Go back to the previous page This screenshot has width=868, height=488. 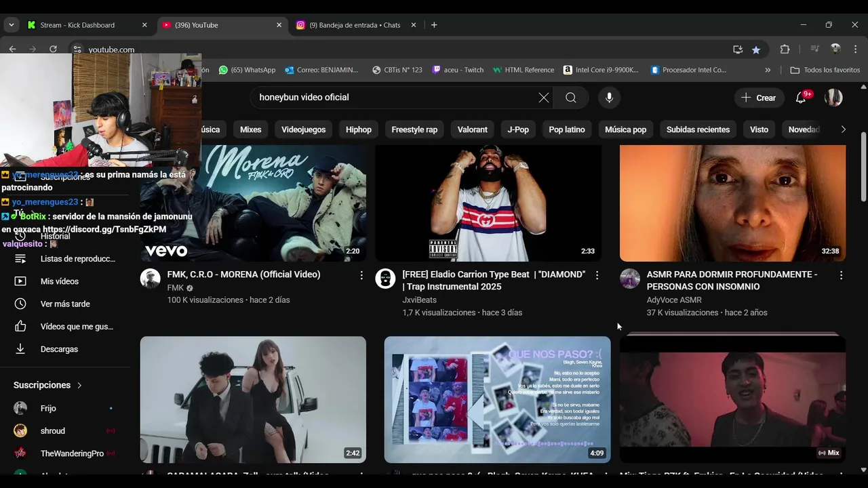click(x=12, y=49)
